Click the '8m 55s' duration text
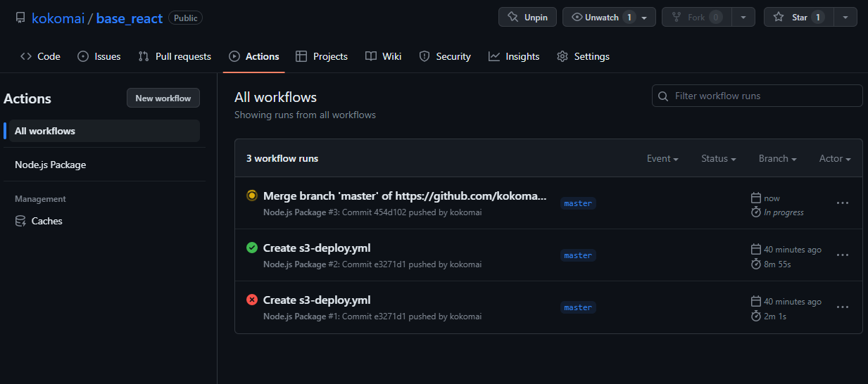Image resolution: width=868 pixels, height=384 pixels. (x=777, y=264)
